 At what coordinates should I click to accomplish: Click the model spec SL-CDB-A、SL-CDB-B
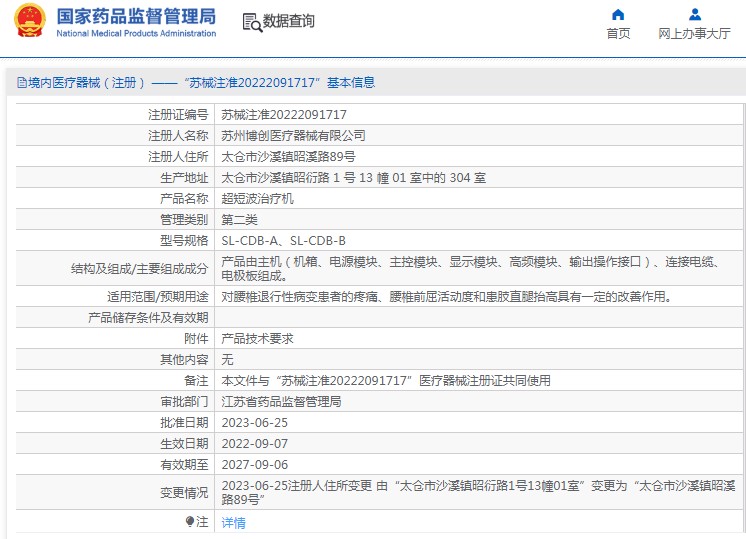pyautogui.click(x=283, y=240)
